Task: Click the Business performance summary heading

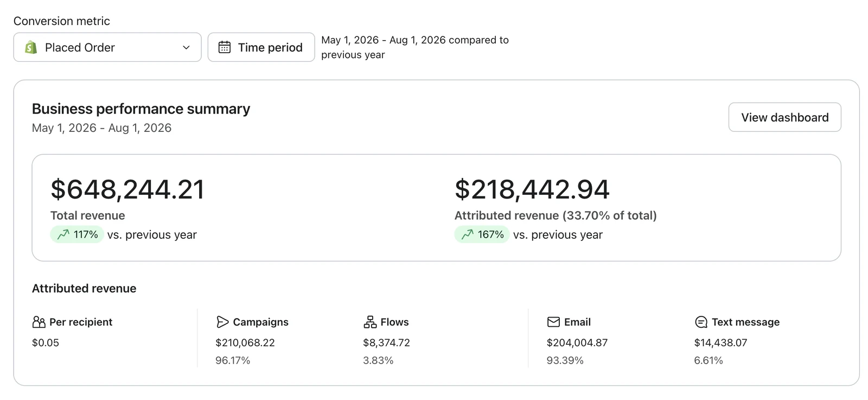Action: pos(141,109)
